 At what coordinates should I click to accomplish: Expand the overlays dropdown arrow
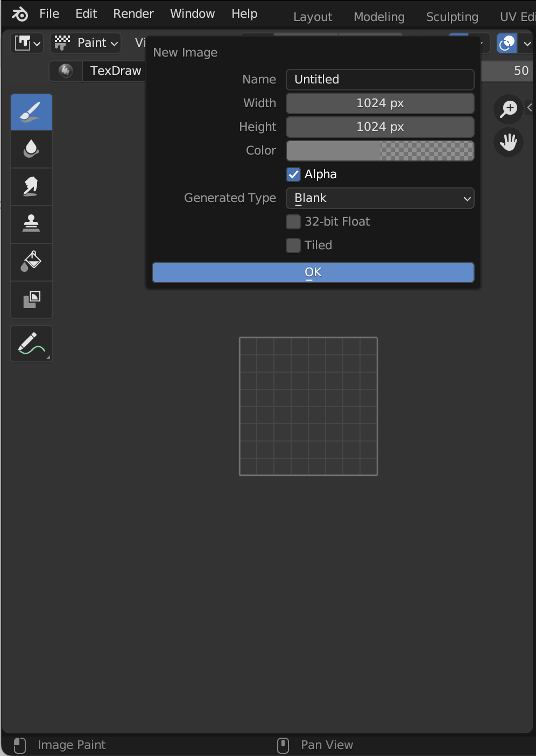(x=526, y=43)
